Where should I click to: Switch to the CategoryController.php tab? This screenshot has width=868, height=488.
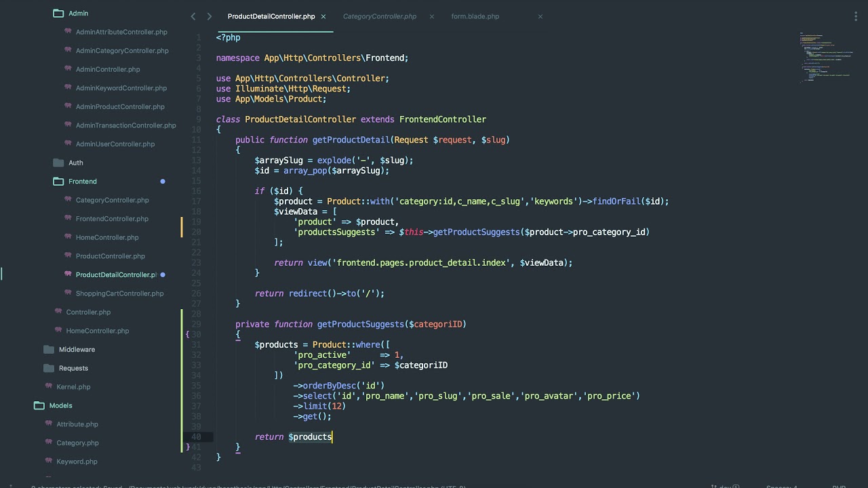click(x=380, y=16)
